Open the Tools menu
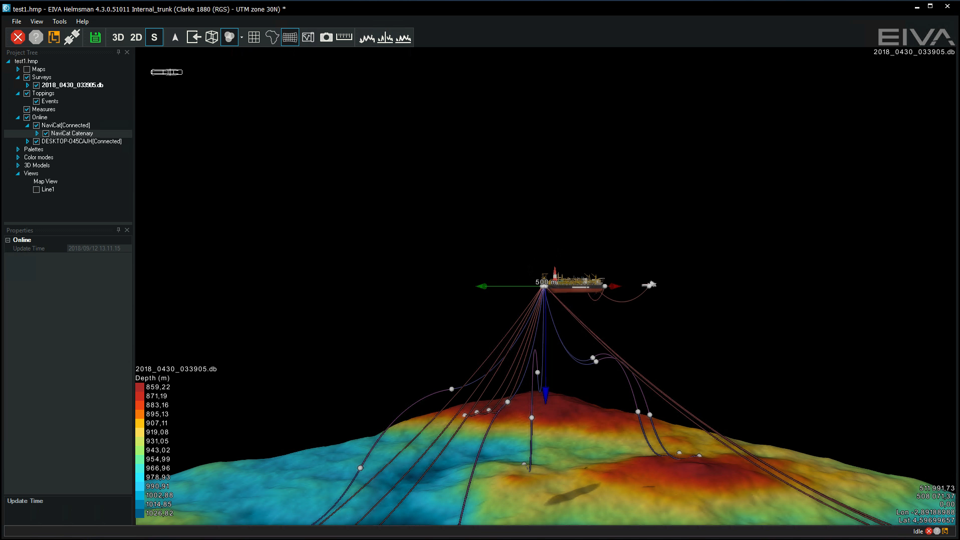The height and width of the screenshot is (540, 960). (x=59, y=21)
